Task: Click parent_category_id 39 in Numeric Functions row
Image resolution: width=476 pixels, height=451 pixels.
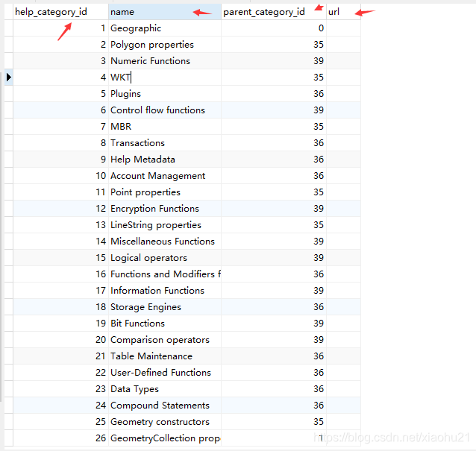Action: tap(274, 61)
